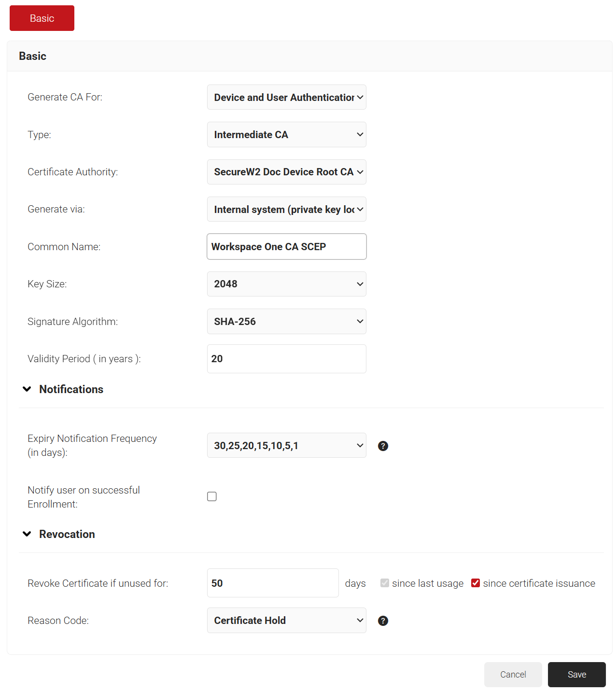
Task: Open the Generate CA For dropdown
Action: [286, 98]
